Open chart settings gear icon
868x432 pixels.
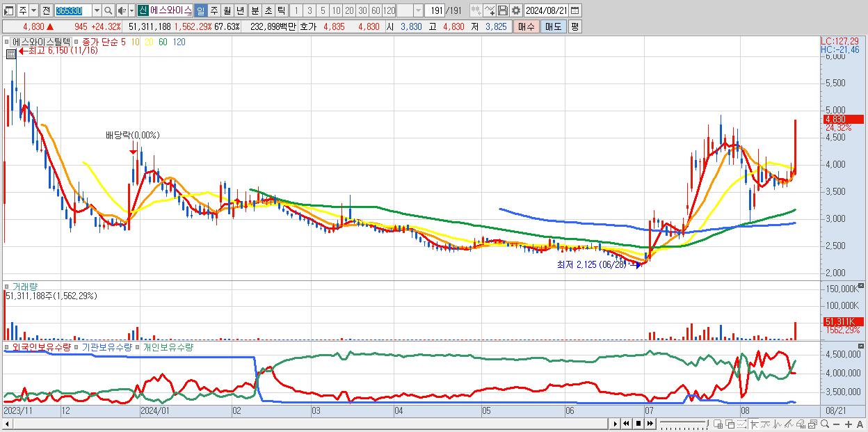(516, 10)
